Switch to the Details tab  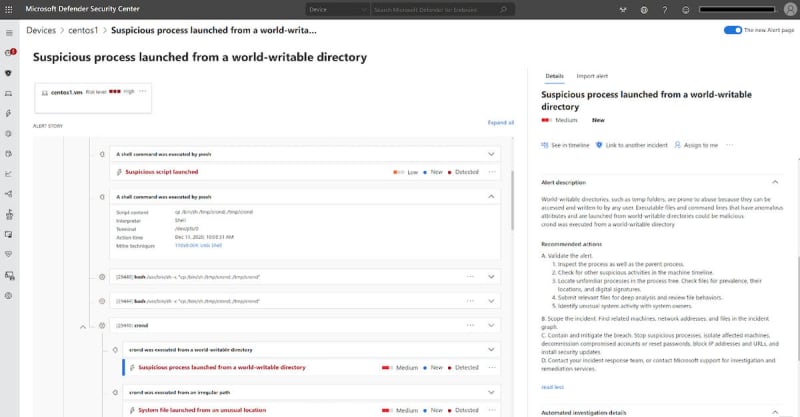554,76
